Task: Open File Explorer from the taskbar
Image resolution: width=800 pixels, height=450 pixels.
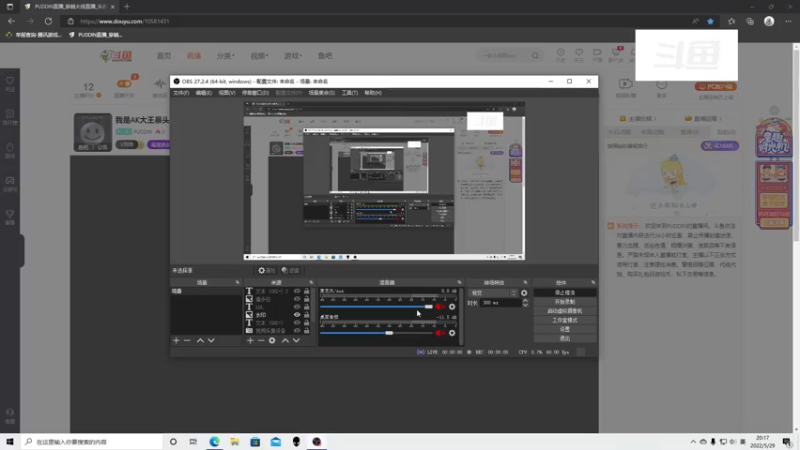Action: 235,441
